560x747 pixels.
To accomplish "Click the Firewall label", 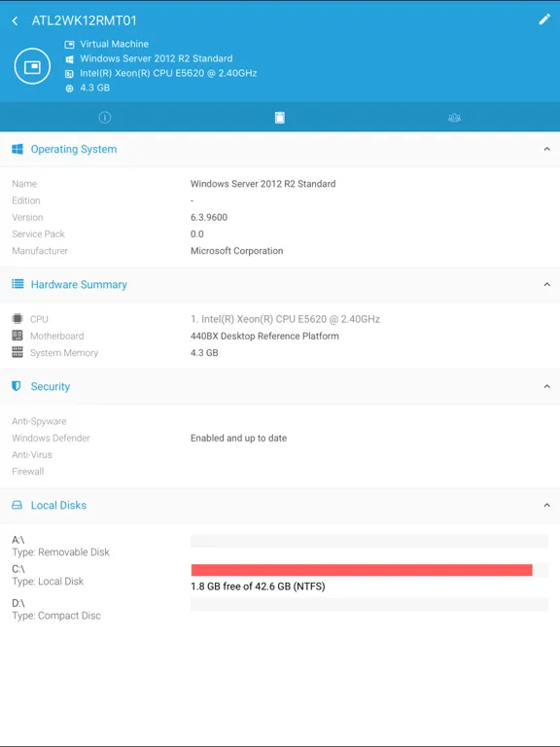I will [27, 471].
